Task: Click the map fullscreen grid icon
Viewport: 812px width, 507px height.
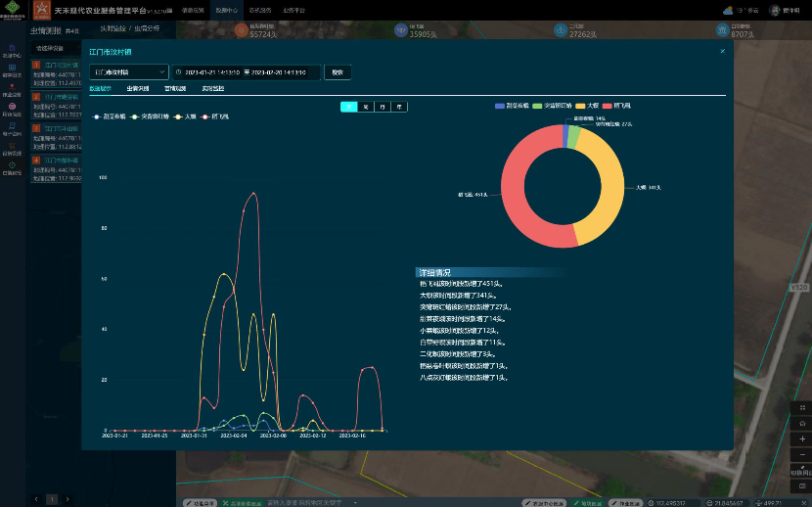Action: pos(802,407)
